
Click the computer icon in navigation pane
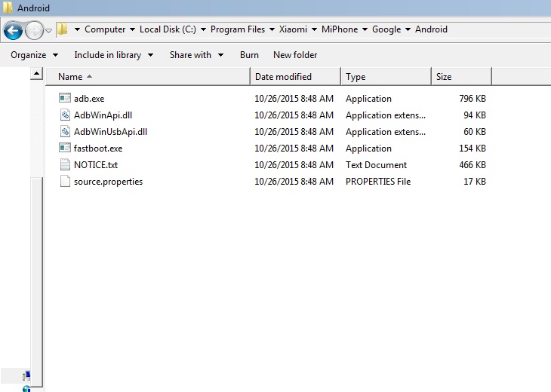point(26,376)
